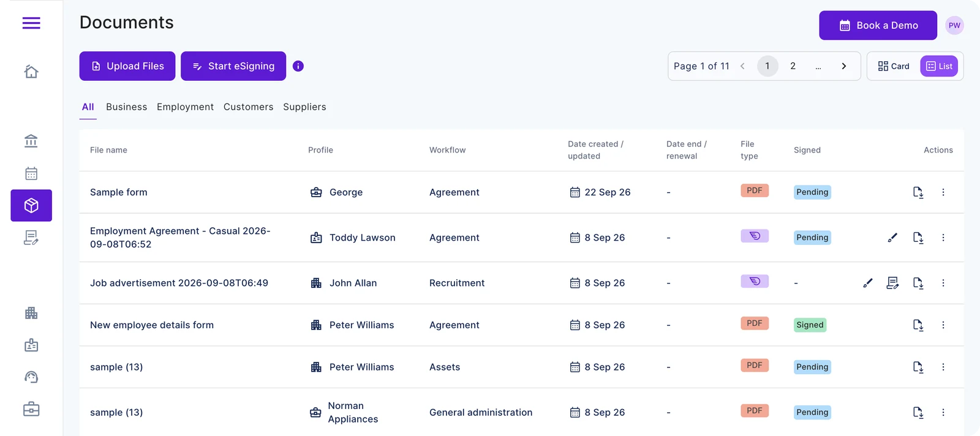Screen dimensions: 980x436
Task: Click the Upload Files button
Action: (127, 66)
